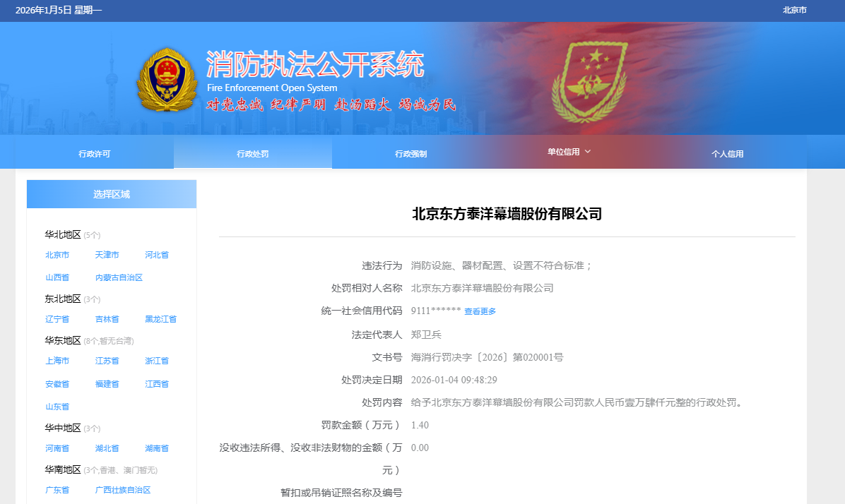Select 天津市 in the region list
Screen dimensions: 845x504
107,255
